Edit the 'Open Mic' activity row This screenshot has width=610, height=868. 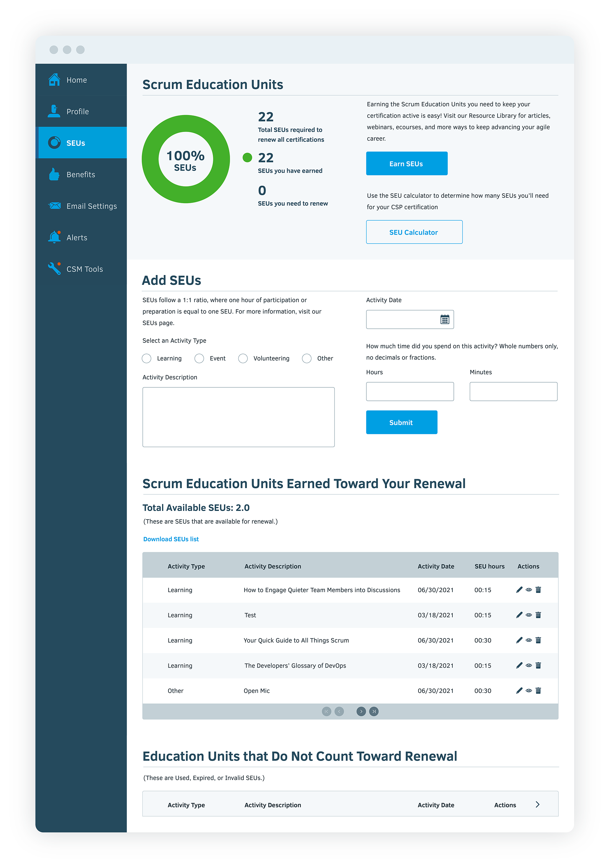519,691
